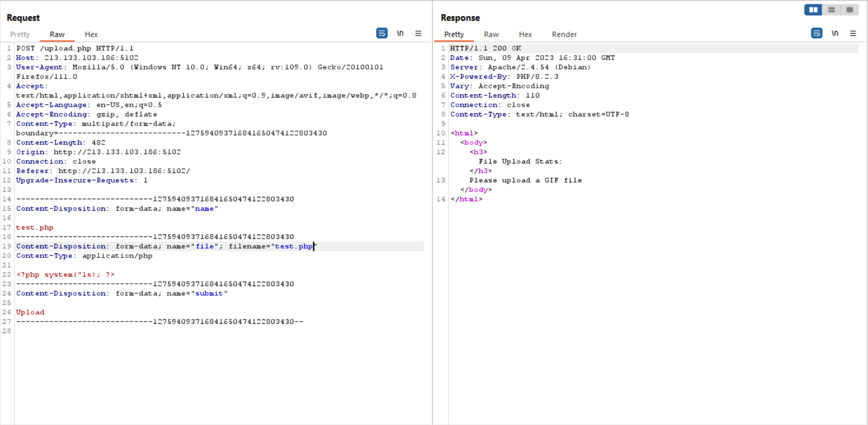Click the opening html tag in response
This screenshot has width=868, height=425.
[x=464, y=133]
